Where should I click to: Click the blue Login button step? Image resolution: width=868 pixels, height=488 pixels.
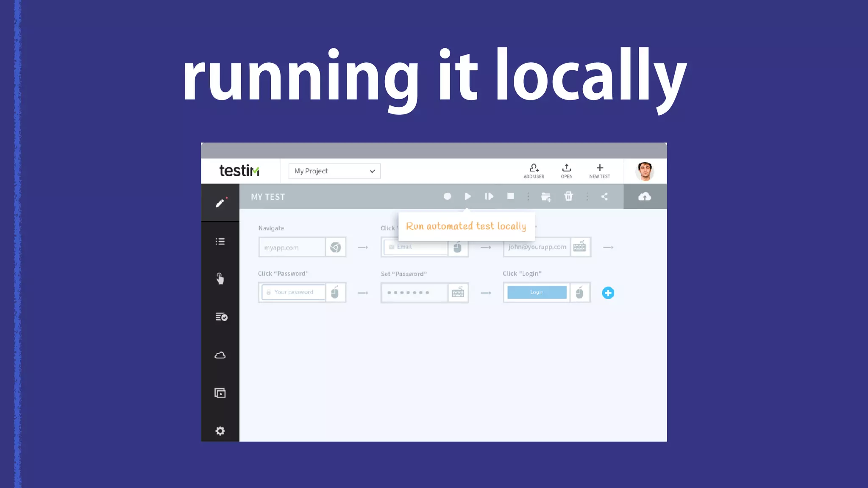click(537, 292)
